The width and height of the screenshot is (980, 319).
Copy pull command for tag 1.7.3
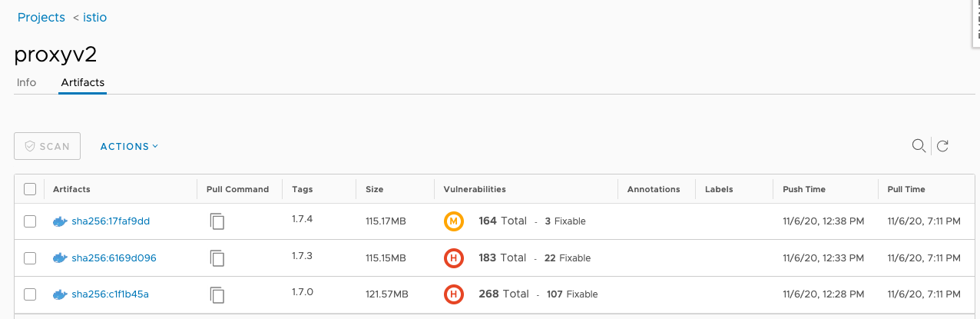[217, 258]
